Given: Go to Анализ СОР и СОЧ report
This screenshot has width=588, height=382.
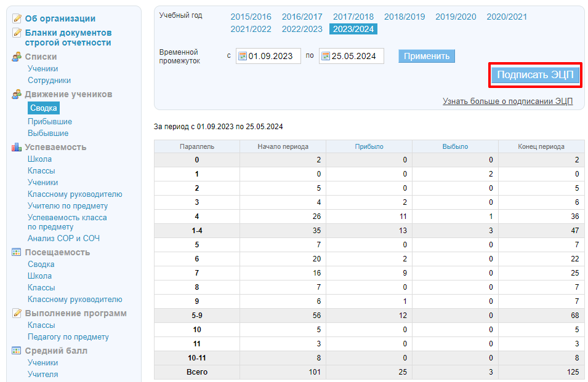Looking at the screenshot, I should tap(63, 239).
